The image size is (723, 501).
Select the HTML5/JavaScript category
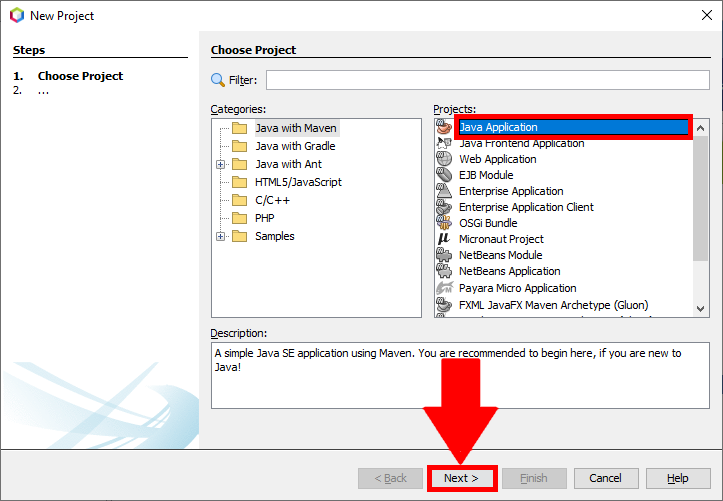pos(298,182)
